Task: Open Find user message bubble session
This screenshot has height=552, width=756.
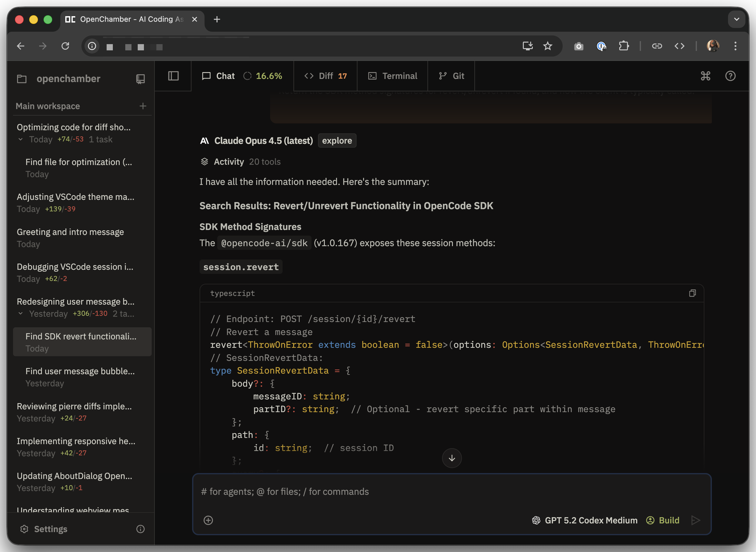Action: pyautogui.click(x=82, y=377)
